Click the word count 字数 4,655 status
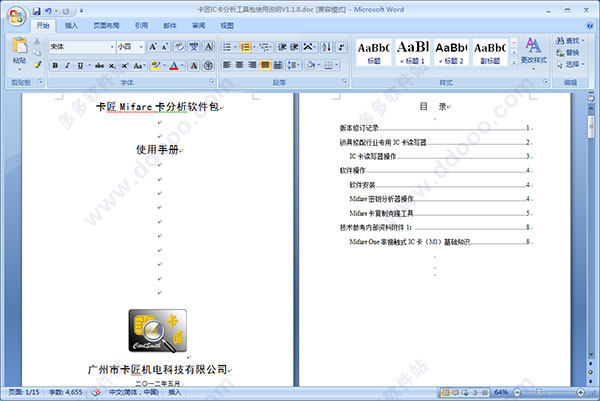The image size is (600, 401). point(65,392)
